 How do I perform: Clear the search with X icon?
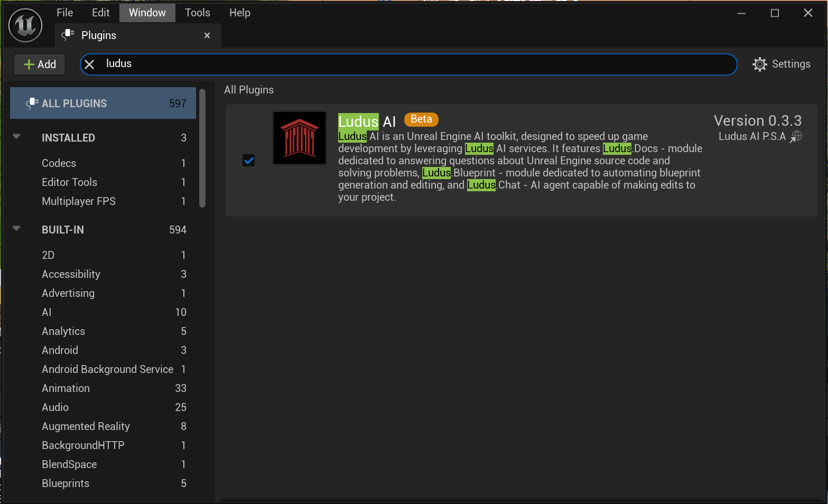coord(89,64)
